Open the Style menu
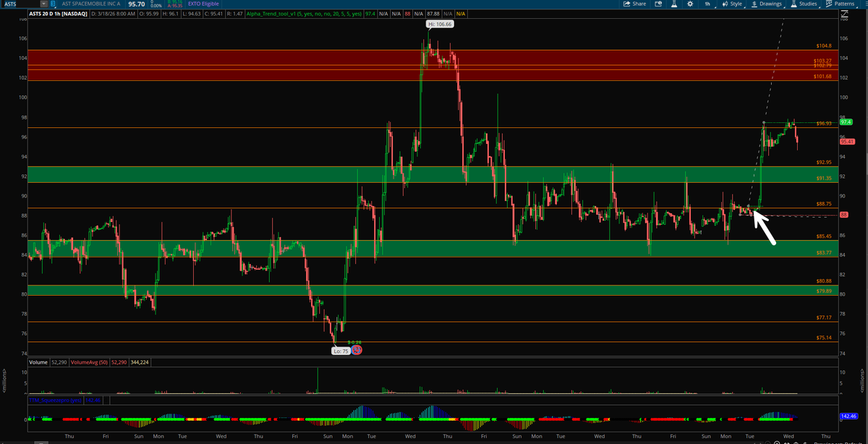The image size is (868, 444). pyautogui.click(x=732, y=4)
